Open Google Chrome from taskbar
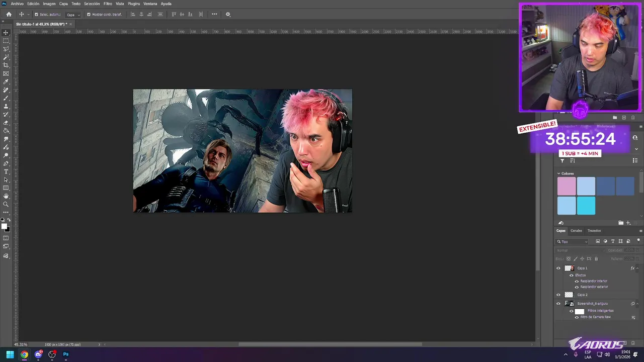The image size is (644, 362). (x=24, y=354)
